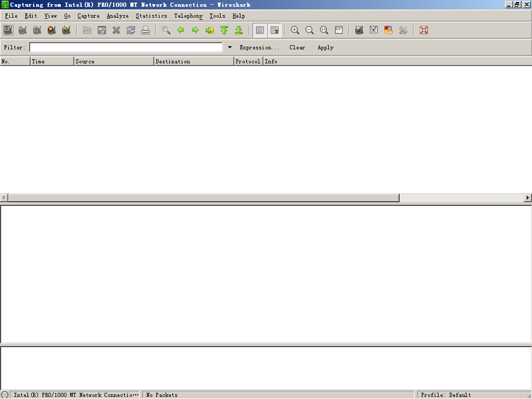Sort by the Protocol column header
This screenshot has width=532, height=399.
click(x=249, y=61)
